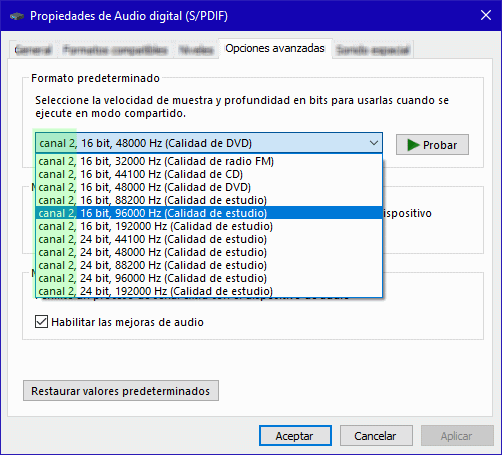Select 24 bit, 44100 Hz studio quality
The width and height of the screenshot is (502, 455).
(209, 239)
